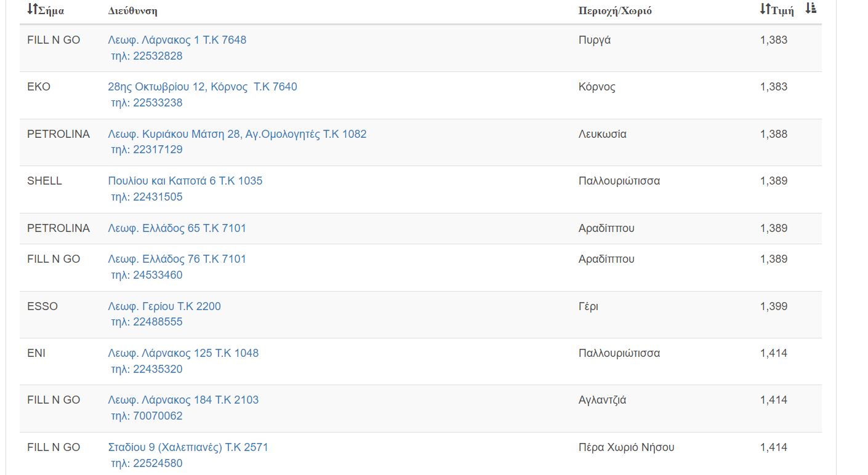Click the Περιοχή/Χωριό column header
The height and width of the screenshot is (475, 868).
[x=615, y=11]
